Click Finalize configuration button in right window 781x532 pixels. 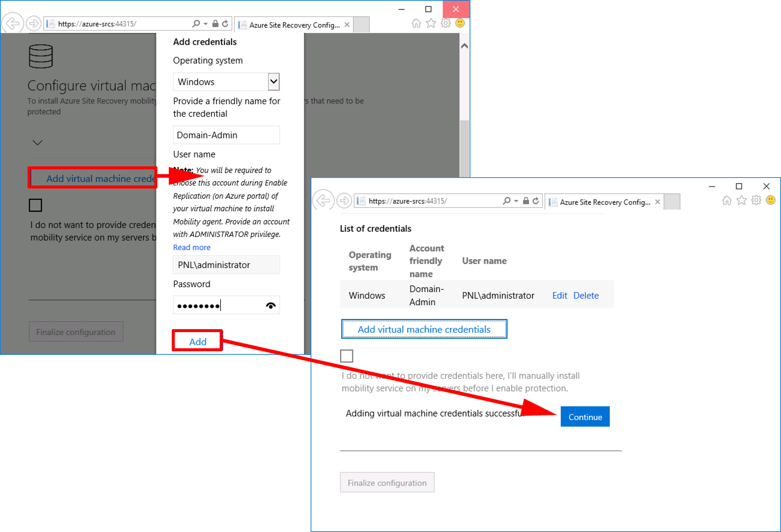(387, 482)
